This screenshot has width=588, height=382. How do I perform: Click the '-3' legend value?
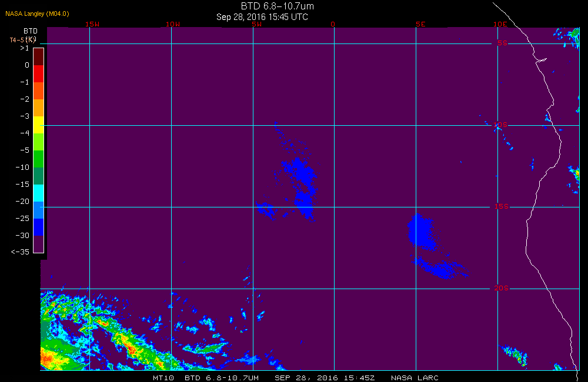tap(24, 116)
